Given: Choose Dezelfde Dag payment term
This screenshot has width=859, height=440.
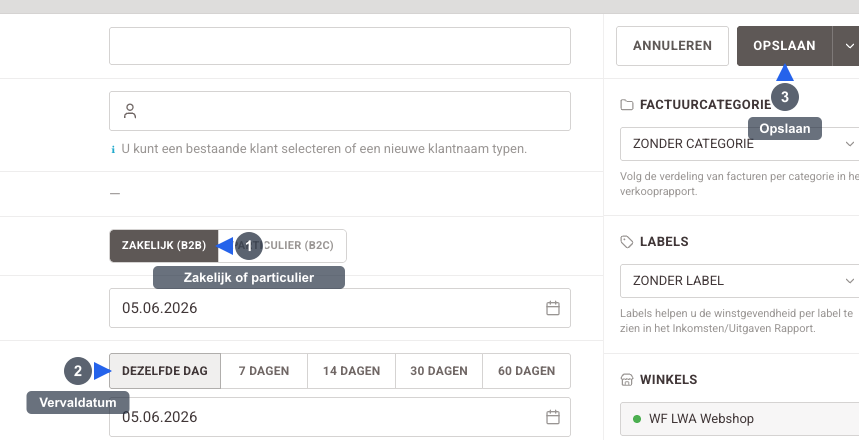Looking at the screenshot, I should point(165,371).
